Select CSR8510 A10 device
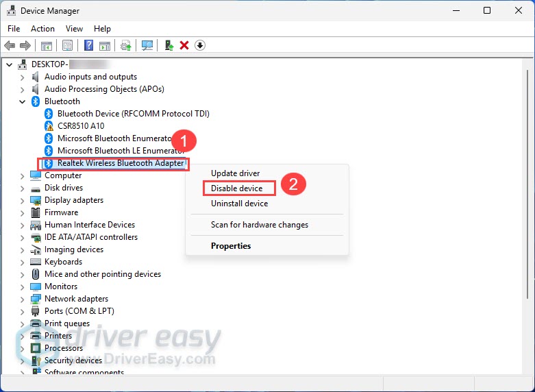 [x=81, y=126]
